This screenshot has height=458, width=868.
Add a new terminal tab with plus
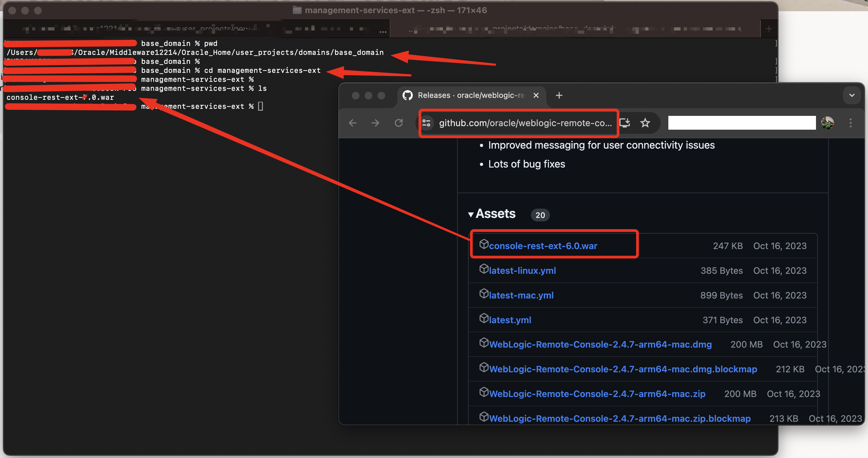(x=768, y=29)
